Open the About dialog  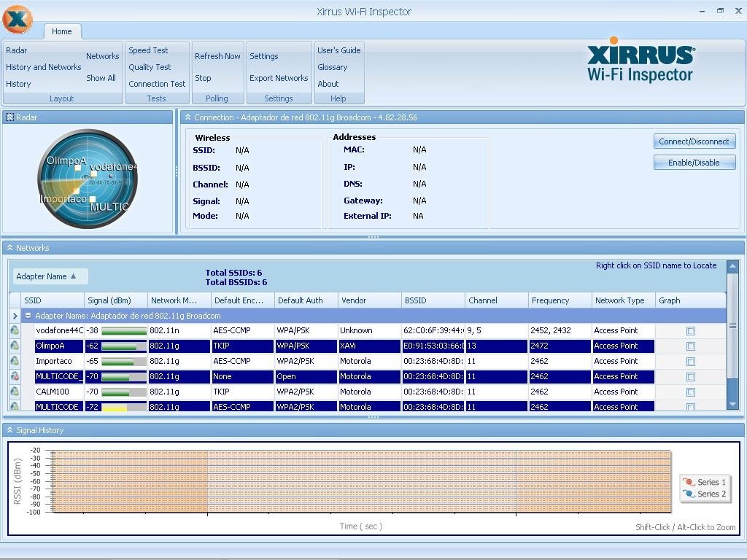pos(328,84)
